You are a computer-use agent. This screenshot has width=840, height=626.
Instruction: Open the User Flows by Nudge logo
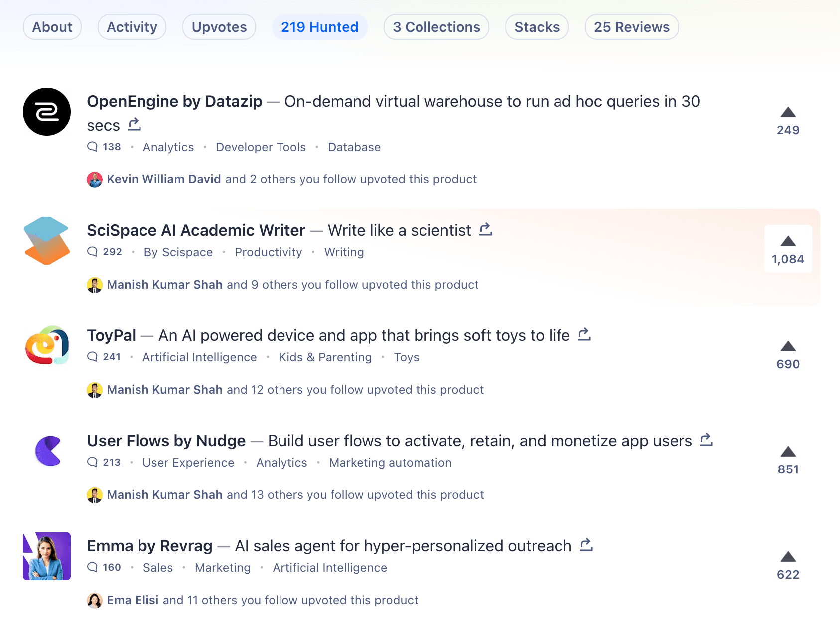47,451
